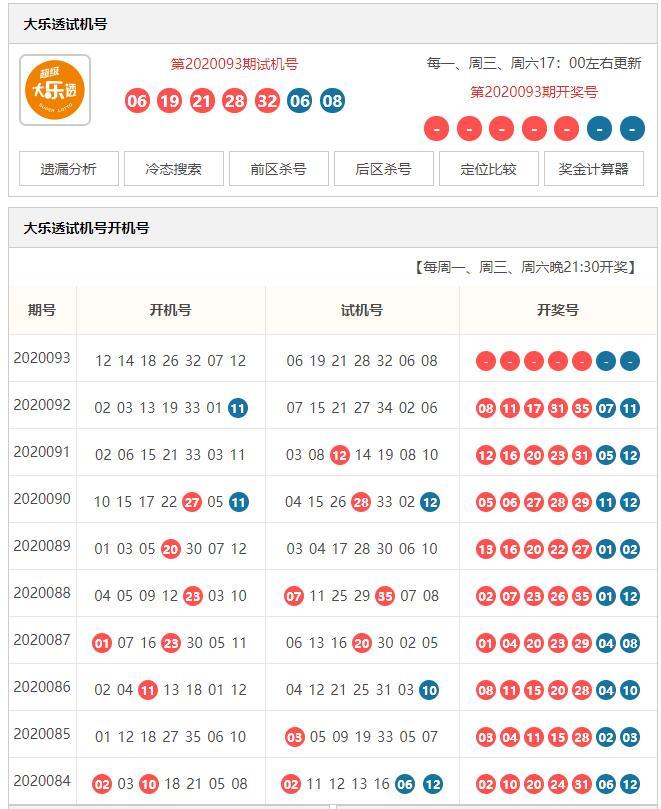Select the 后区杀号 button
Viewport: 661px width, 809px height.
pyautogui.click(x=384, y=169)
